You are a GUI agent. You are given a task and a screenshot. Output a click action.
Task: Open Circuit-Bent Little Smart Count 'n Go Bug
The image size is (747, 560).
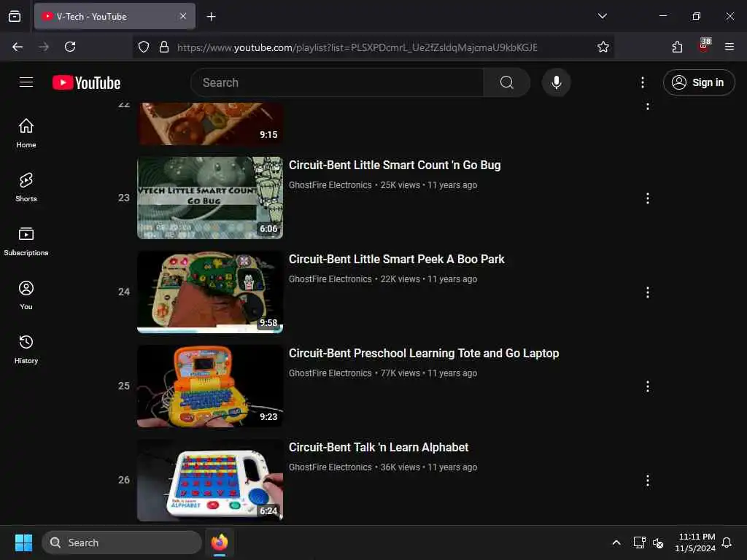(x=395, y=166)
